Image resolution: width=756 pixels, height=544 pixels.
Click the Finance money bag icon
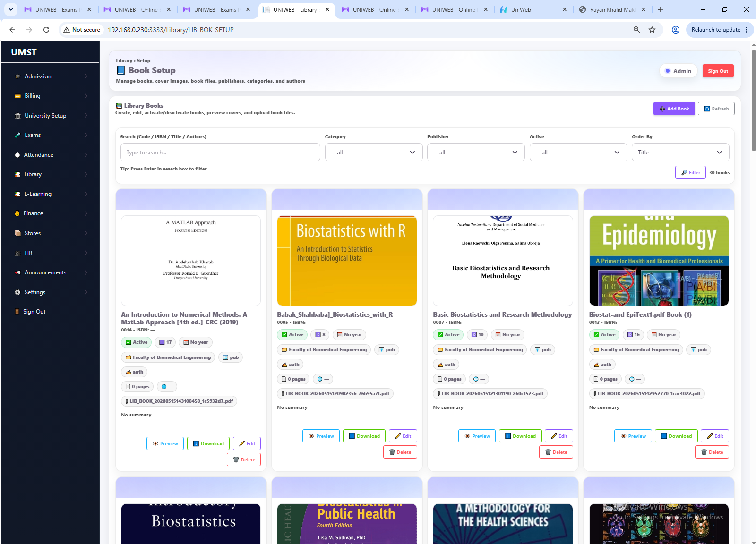[17, 213]
